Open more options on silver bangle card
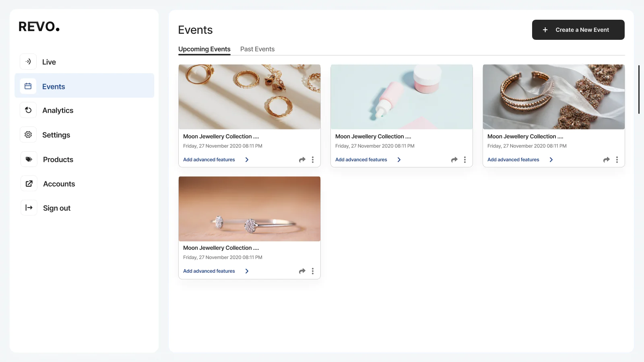Screen dimensions: 644x362 pos(313,271)
